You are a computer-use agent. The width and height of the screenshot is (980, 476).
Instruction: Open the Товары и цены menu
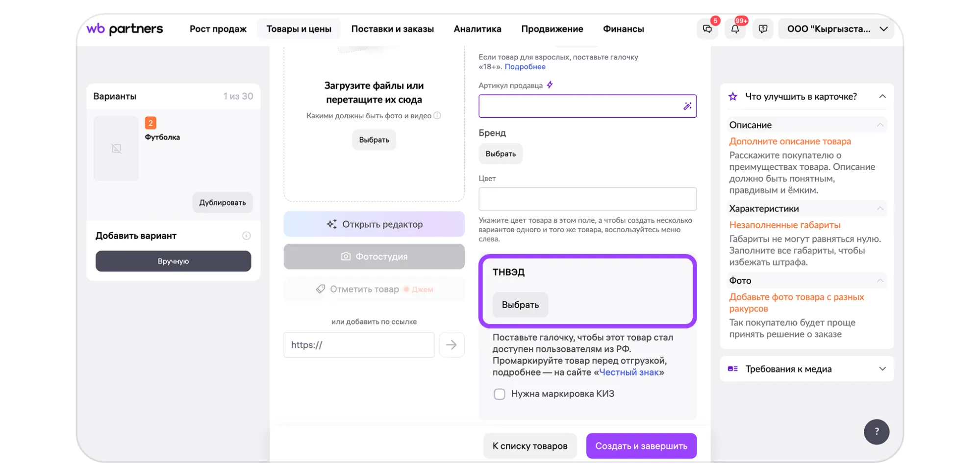click(299, 29)
